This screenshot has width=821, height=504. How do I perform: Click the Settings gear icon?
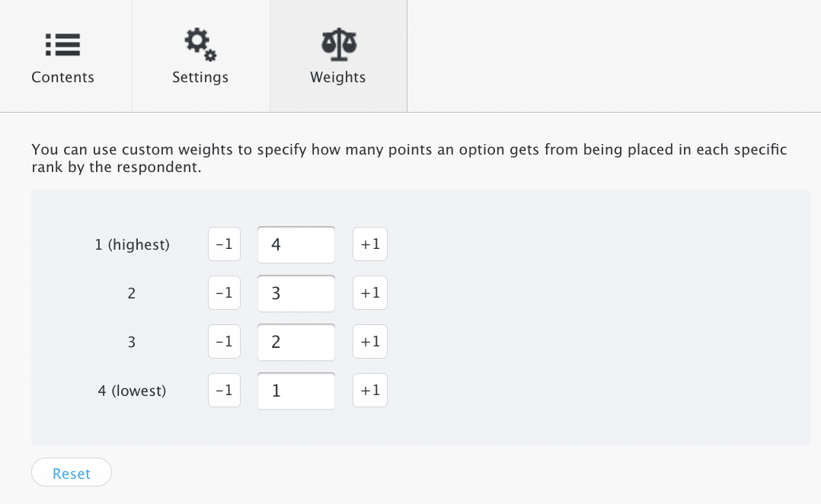(200, 44)
